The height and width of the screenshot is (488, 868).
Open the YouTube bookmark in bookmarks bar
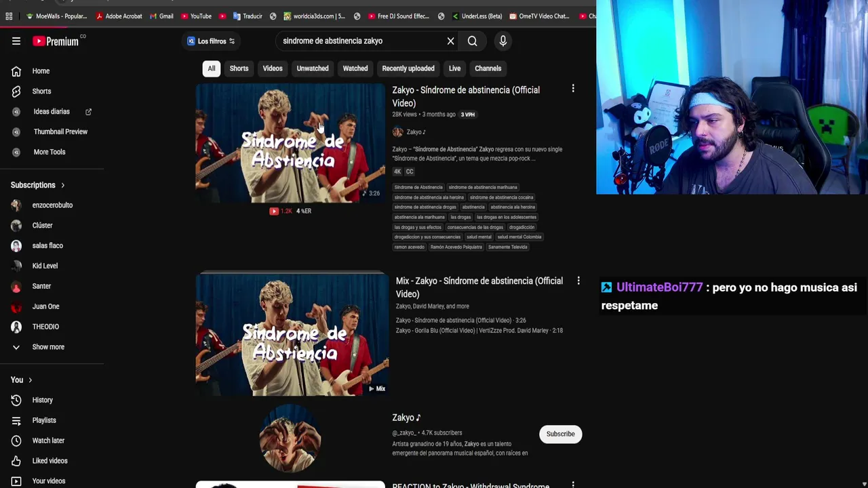(x=196, y=16)
